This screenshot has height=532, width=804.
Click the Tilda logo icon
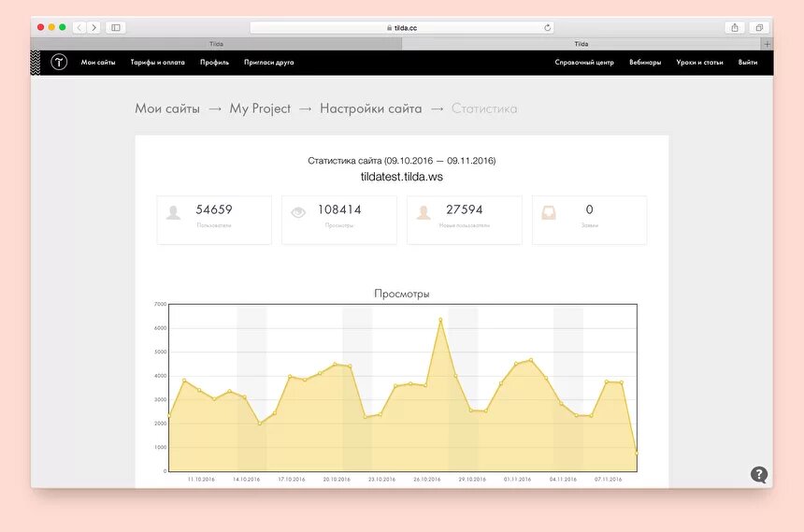click(59, 62)
